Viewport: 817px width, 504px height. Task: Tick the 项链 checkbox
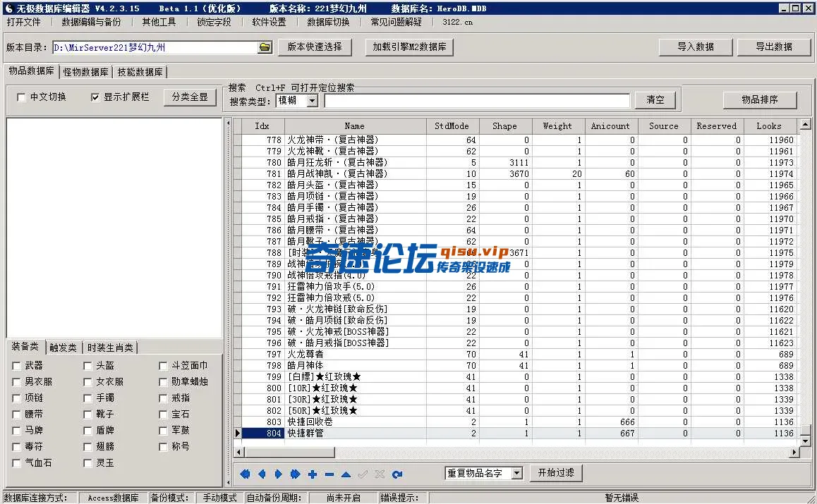point(16,398)
